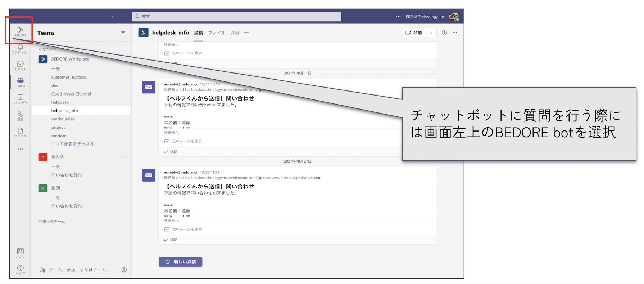Open the Help icon in sidebar
The image size is (644, 284).
[x=20, y=270]
